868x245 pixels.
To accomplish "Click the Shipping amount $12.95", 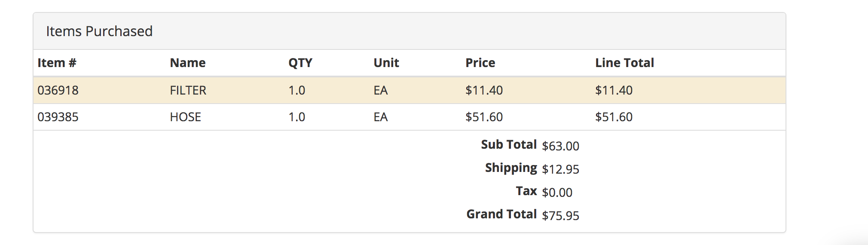I will coord(561,169).
